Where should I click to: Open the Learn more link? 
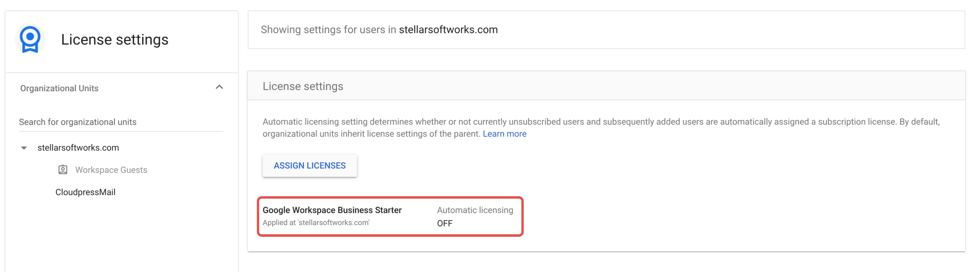504,134
